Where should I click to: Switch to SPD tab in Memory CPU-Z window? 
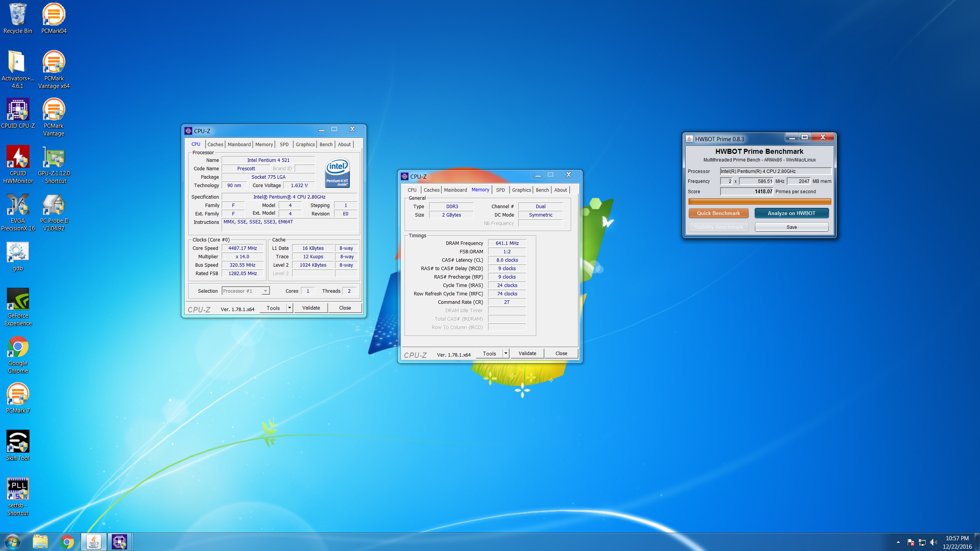point(500,190)
